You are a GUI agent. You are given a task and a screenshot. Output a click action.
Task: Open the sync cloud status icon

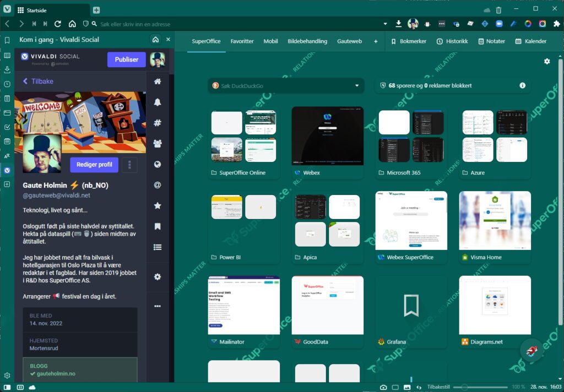[32, 387]
